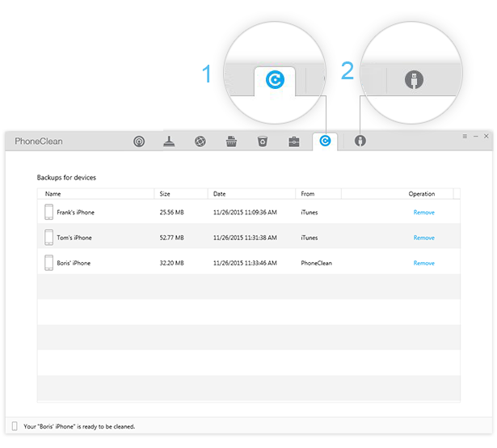Click the 32.20 MB size value
497x448 pixels.
(x=172, y=263)
